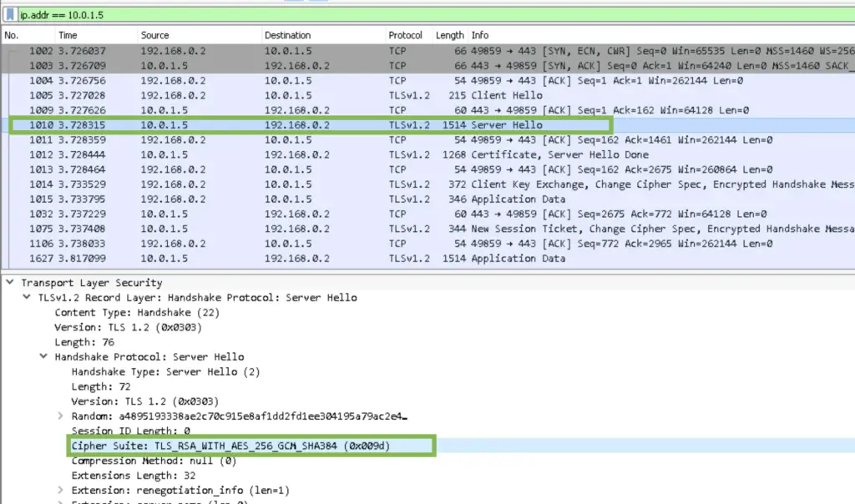Screen dimensions: 855x504
Task: Click destination 192.168.0.2 in packet 1627
Action: click(x=297, y=259)
